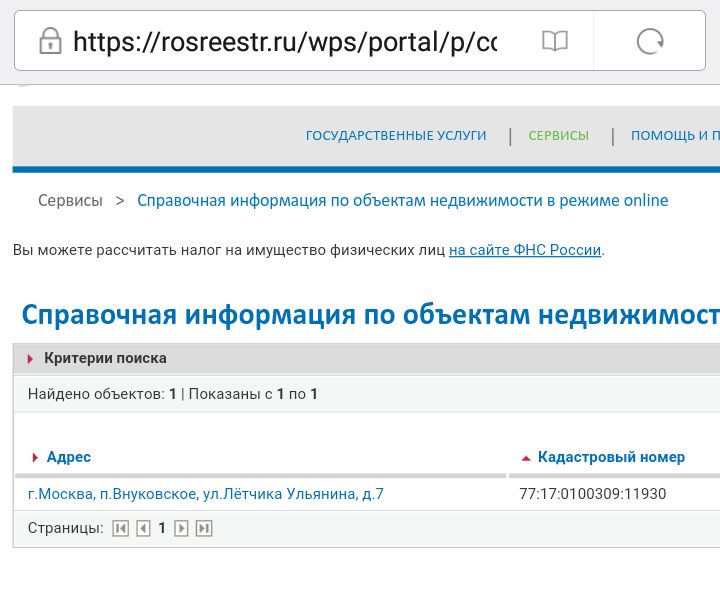Click the page heading Справочная информация по объектам
The height and width of the screenshot is (603, 720).
click(x=371, y=316)
